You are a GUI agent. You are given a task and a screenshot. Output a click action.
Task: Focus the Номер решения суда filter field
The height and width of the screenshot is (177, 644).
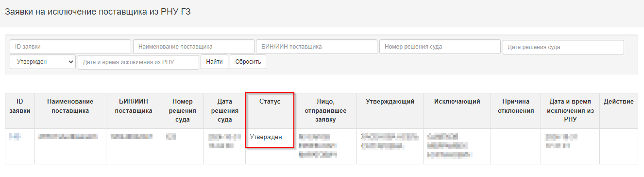[x=440, y=47]
